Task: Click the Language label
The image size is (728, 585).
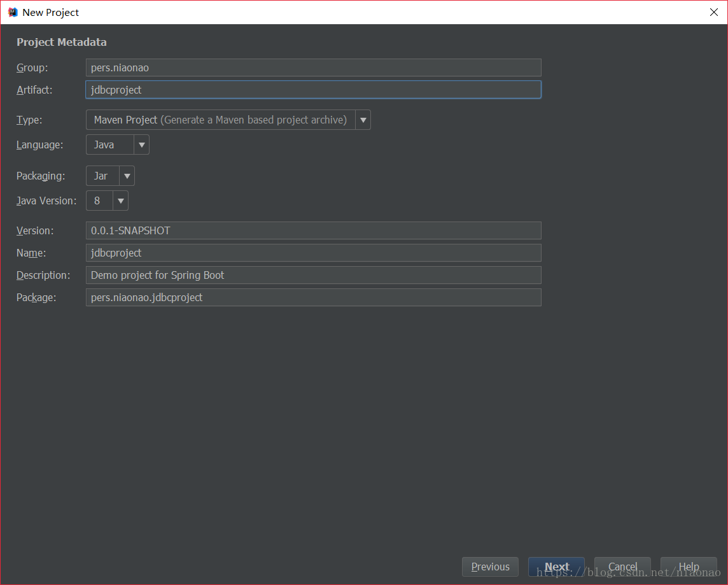Action: (39, 145)
